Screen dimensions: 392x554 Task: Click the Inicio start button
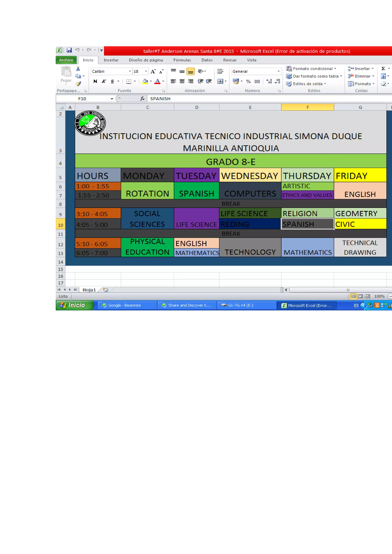pyautogui.click(x=74, y=305)
